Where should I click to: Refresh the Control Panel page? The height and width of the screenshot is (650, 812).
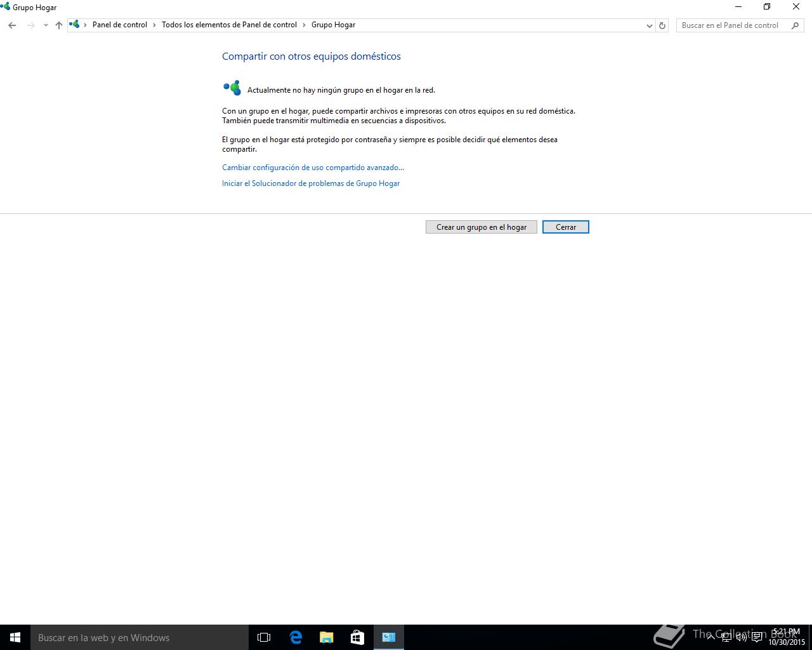[662, 25]
